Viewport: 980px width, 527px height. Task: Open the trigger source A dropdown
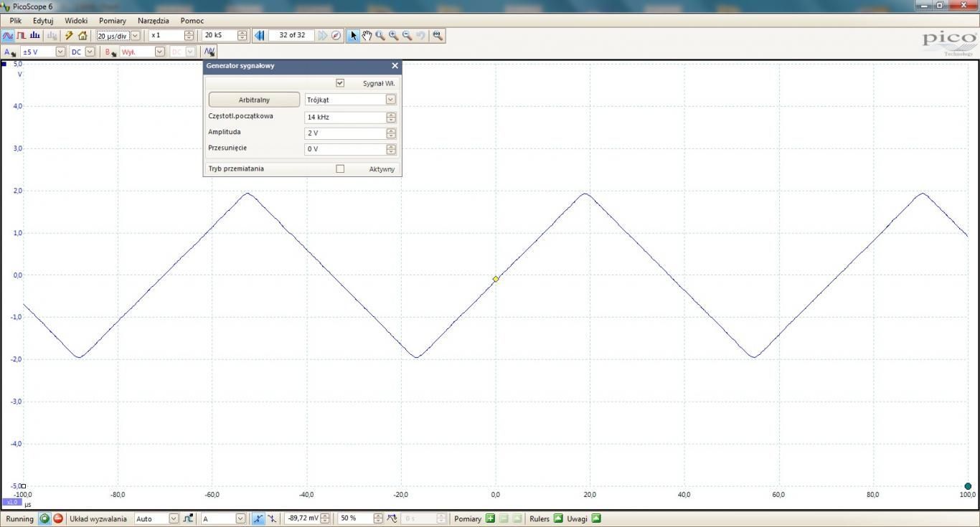[240, 518]
